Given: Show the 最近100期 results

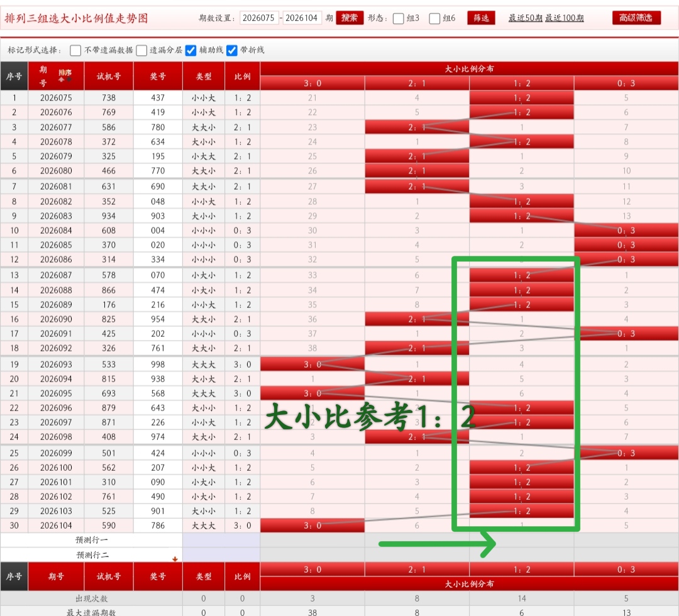Looking at the screenshot, I should point(564,18).
